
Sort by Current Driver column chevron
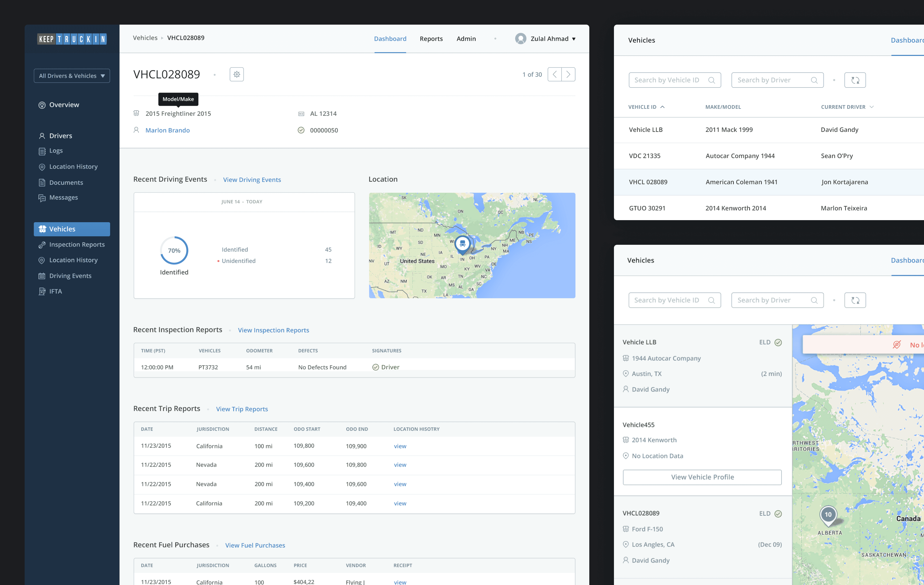871,107
